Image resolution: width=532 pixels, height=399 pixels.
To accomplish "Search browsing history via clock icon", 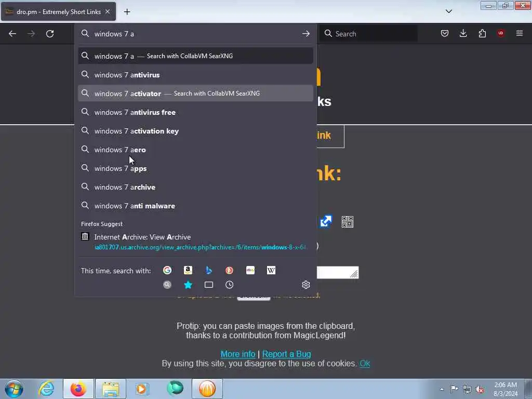I will [x=229, y=285].
